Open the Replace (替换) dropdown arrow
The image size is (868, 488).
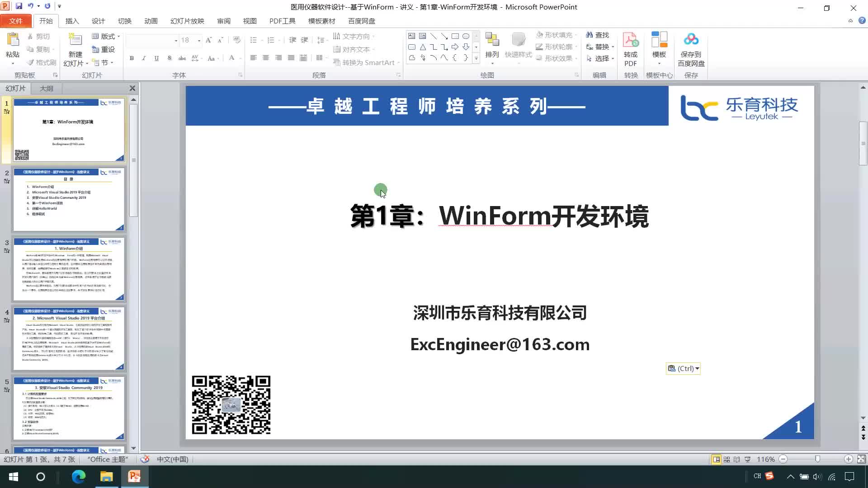[613, 47]
